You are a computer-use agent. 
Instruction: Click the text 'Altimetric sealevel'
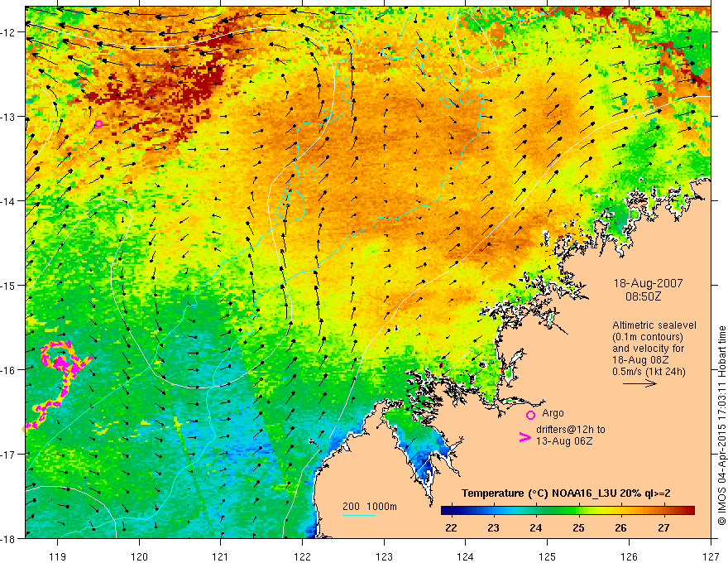[654, 325]
